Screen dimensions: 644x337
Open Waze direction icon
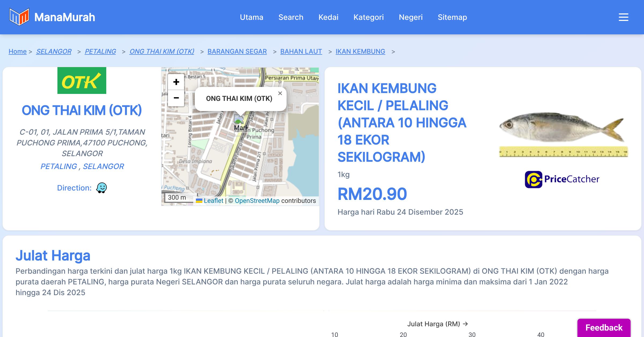click(x=101, y=188)
